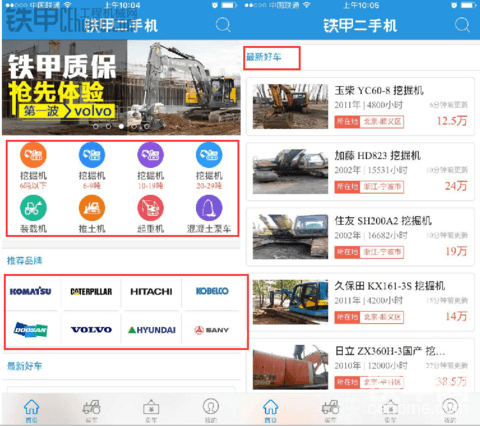Jump to the fifth banner carousel dot
Screen dimensions: 480x426
tap(146, 126)
